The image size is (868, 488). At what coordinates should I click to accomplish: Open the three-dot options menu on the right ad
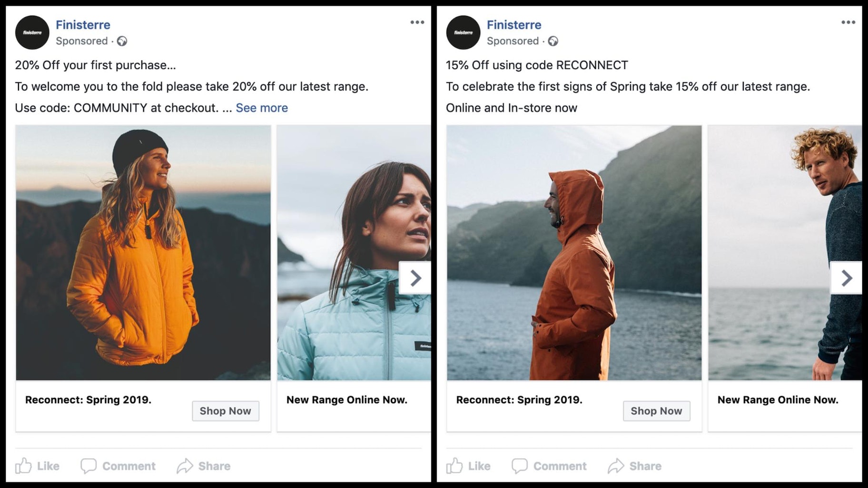[x=848, y=22]
